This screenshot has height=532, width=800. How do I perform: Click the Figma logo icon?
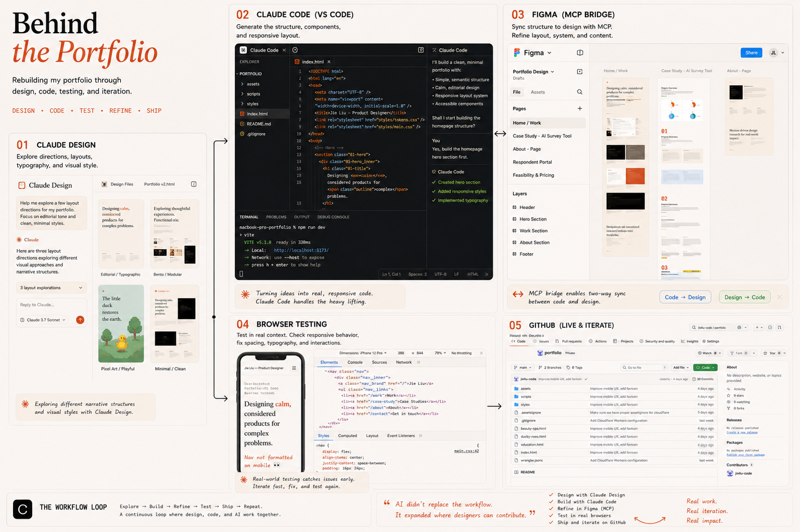click(517, 53)
